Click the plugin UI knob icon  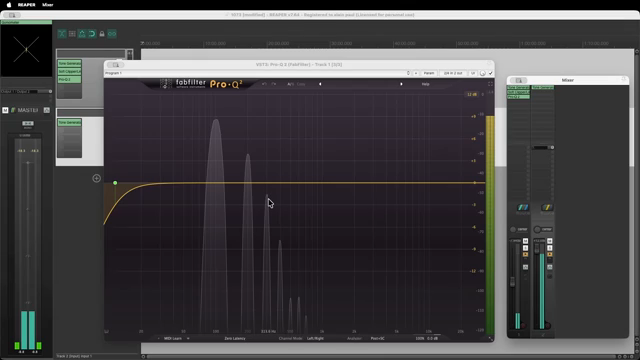482,73
